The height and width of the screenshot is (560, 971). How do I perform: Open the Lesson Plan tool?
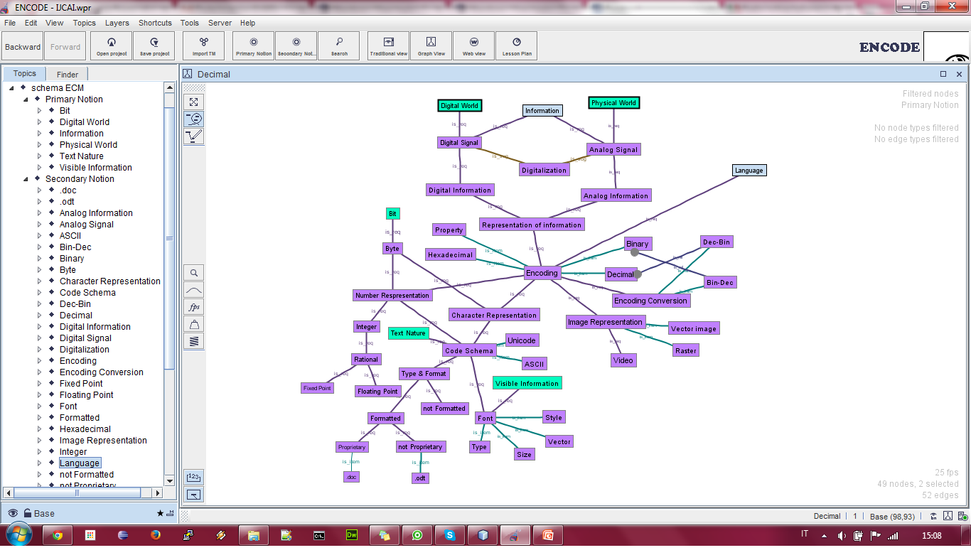pyautogui.click(x=516, y=45)
